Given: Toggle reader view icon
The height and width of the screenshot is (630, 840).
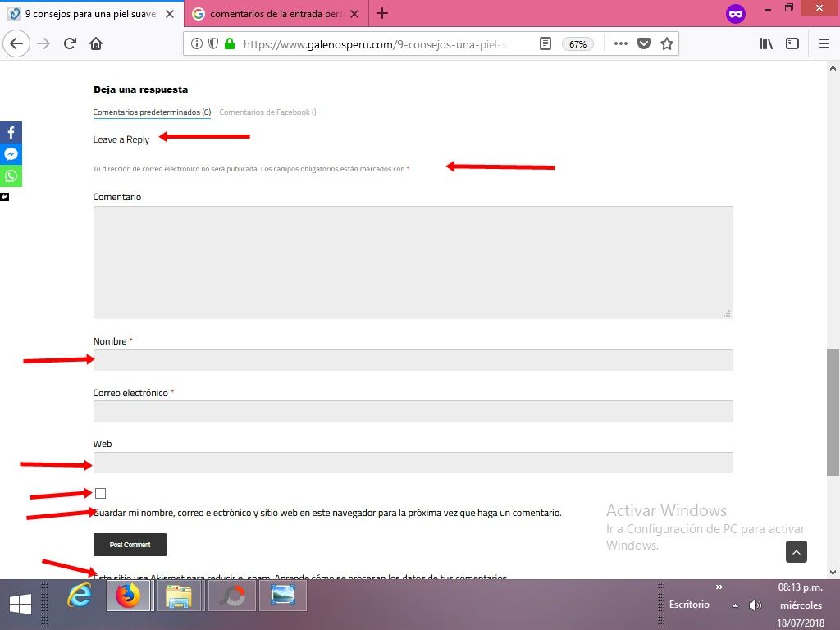Looking at the screenshot, I should coord(545,43).
